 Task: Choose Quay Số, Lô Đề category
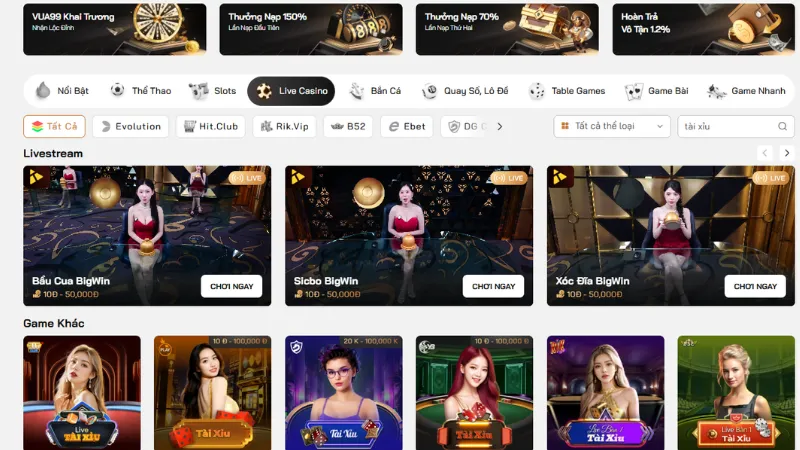point(465,91)
